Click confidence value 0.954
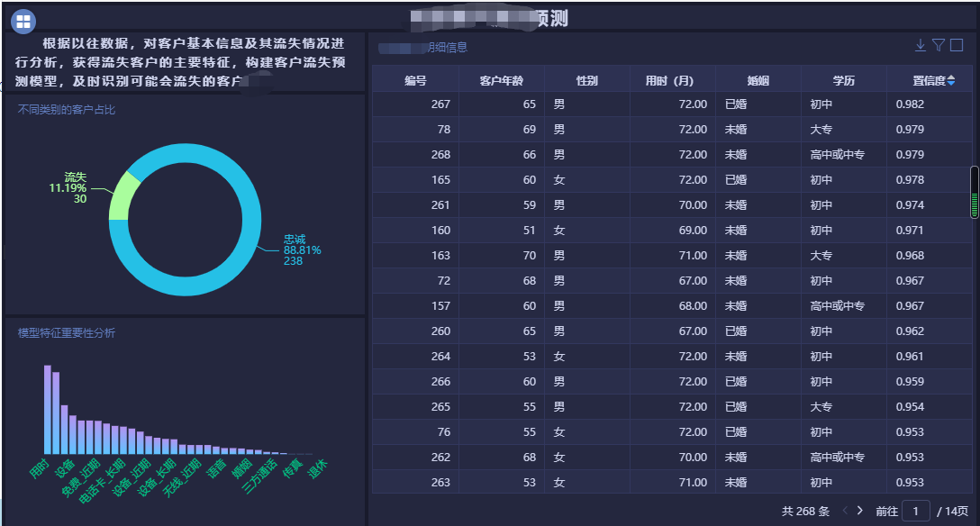Image resolution: width=980 pixels, height=526 pixels. (910, 407)
